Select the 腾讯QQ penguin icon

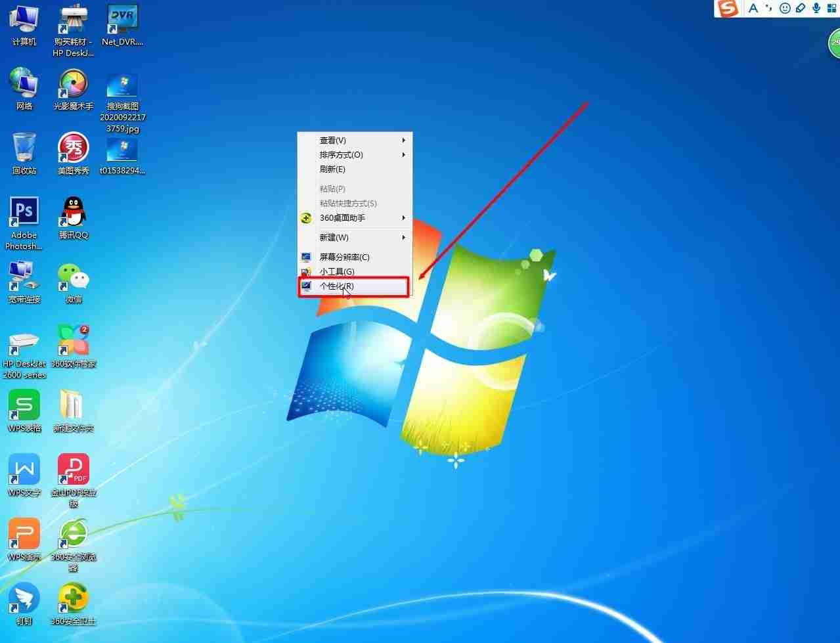coord(74,218)
